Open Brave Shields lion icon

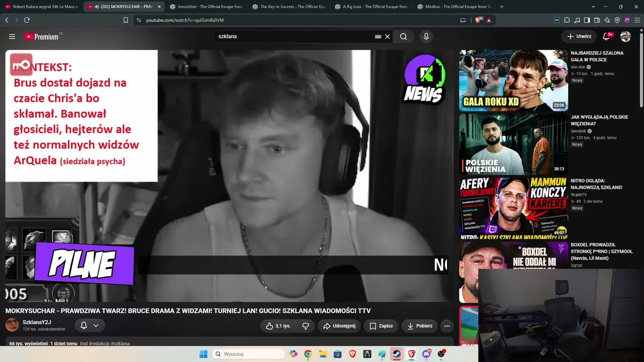[x=478, y=20]
